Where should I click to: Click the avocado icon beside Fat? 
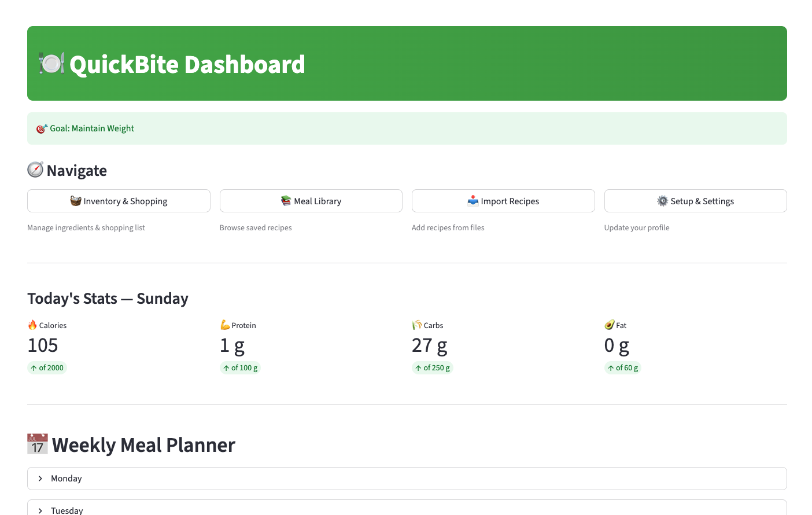(x=610, y=325)
